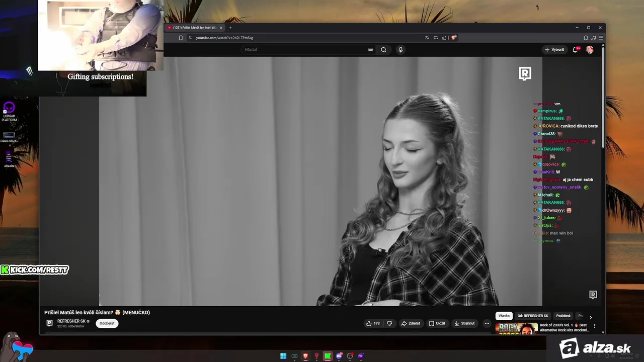Click the bookmark icon beside the address bar
Viewport: 644px width, 362px height.
click(x=181, y=38)
